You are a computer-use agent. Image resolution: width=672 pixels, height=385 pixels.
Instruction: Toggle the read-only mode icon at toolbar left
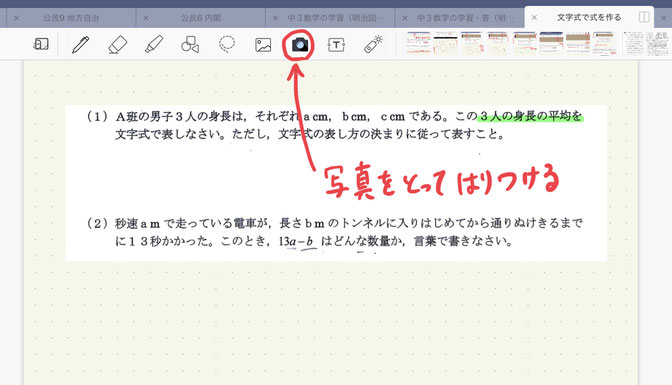point(41,44)
